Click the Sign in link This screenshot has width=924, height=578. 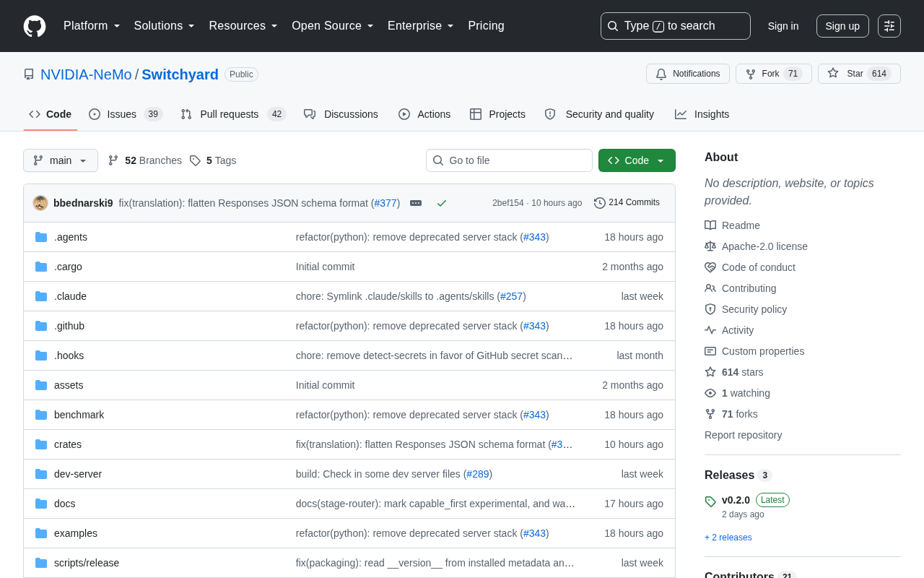[783, 26]
